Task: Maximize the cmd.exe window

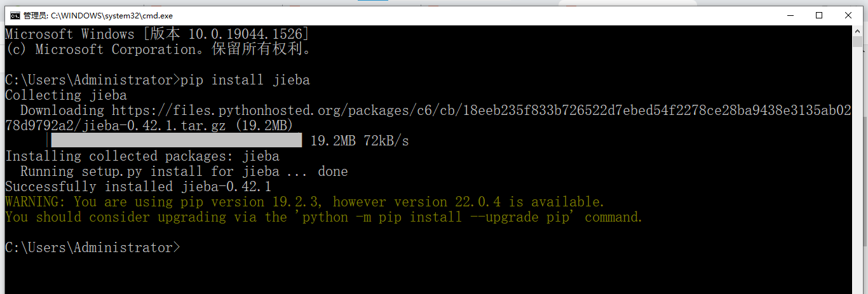Action: click(820, 15)
